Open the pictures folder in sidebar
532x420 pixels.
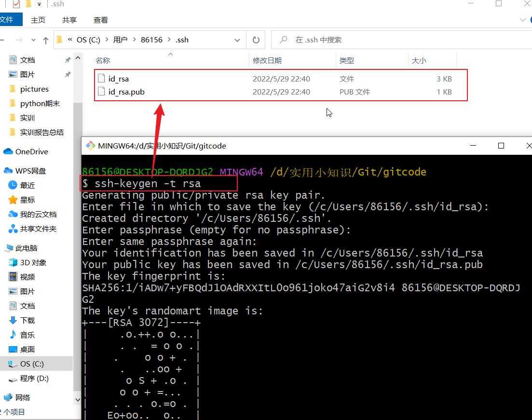pyautogui.click(x=34, y=89)
